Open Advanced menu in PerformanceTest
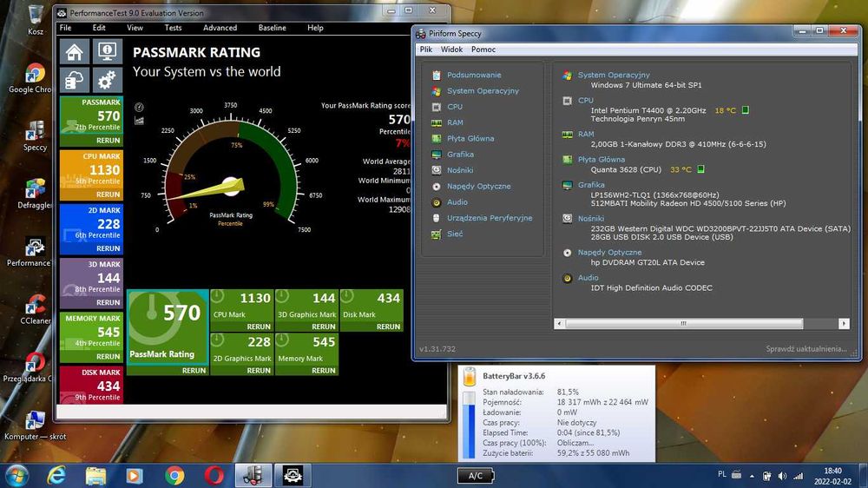Screen dimensions: 868x488 220,28
